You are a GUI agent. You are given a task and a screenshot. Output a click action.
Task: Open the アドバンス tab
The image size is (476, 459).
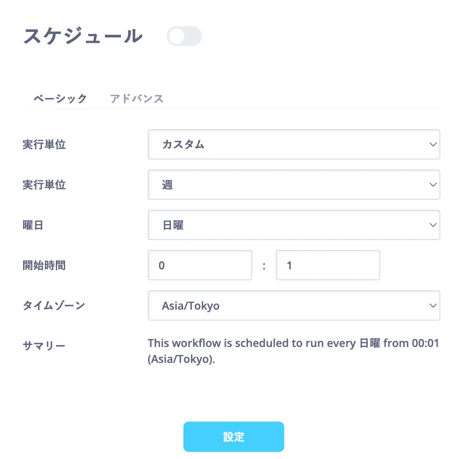136,99
